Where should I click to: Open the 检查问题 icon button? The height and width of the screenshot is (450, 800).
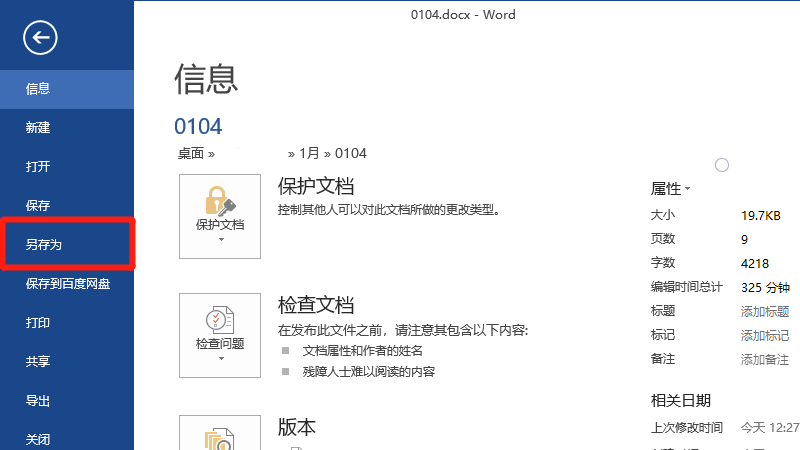click(x=219, y=334)
